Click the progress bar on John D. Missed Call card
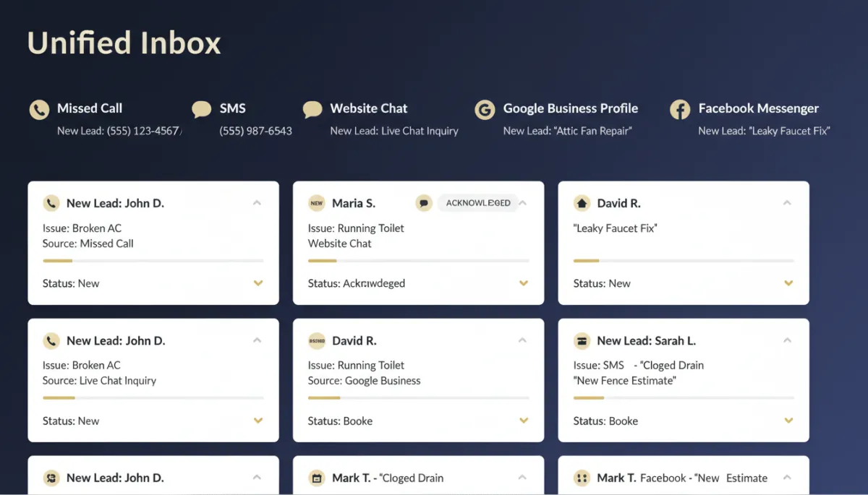868x495 pixels. 153,260
